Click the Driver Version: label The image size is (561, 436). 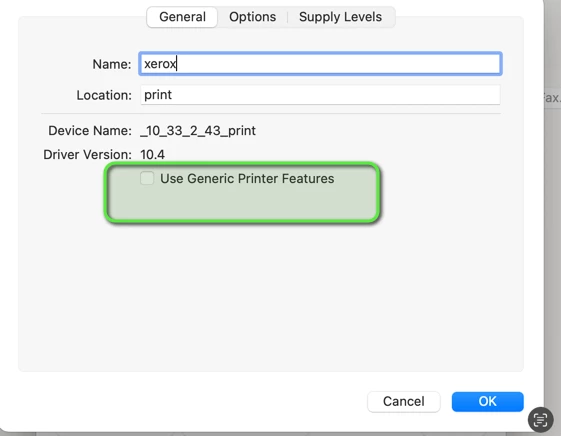(x=88, y=155)
